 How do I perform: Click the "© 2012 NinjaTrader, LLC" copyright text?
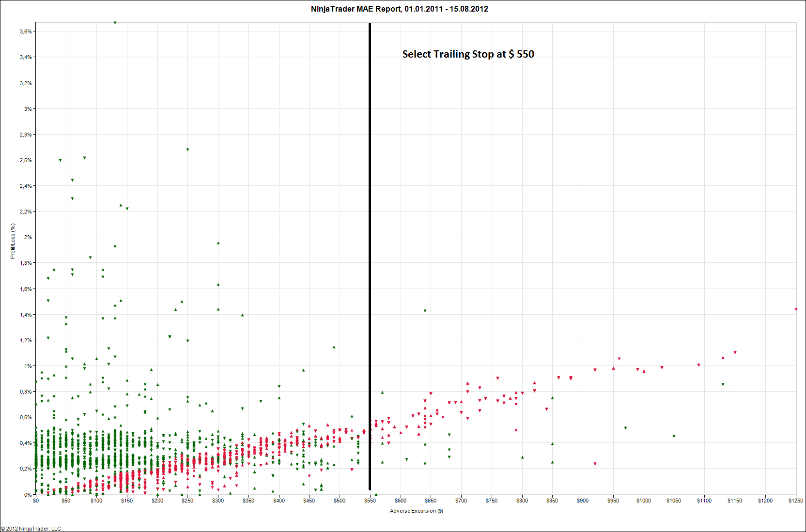(x=31, y=529)
